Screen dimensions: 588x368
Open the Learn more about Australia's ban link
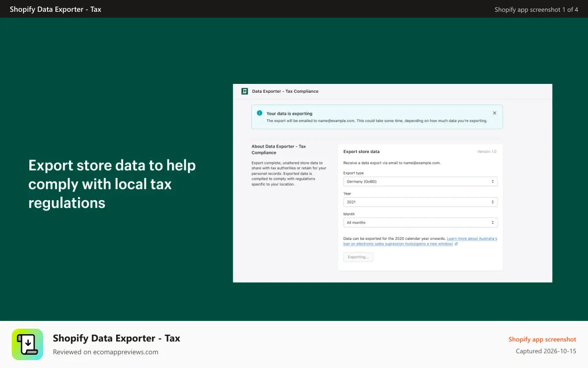click(x=420, y=241)
